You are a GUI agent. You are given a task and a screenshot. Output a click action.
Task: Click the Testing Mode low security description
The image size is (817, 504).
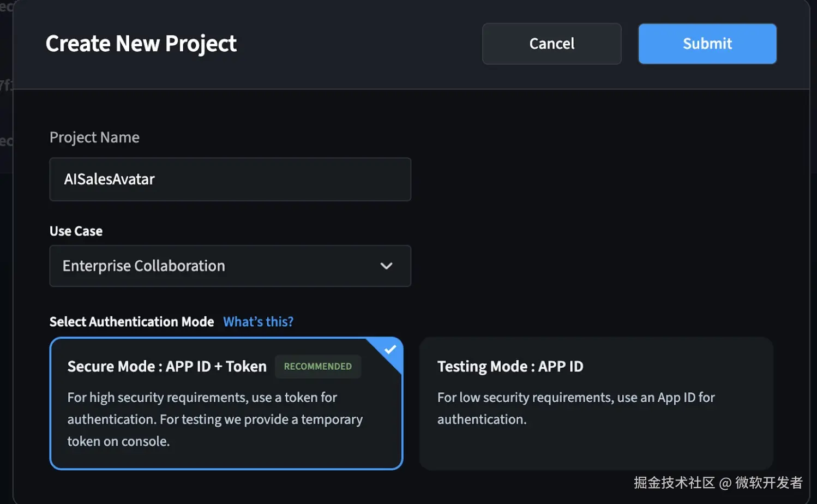click(575, 408)
